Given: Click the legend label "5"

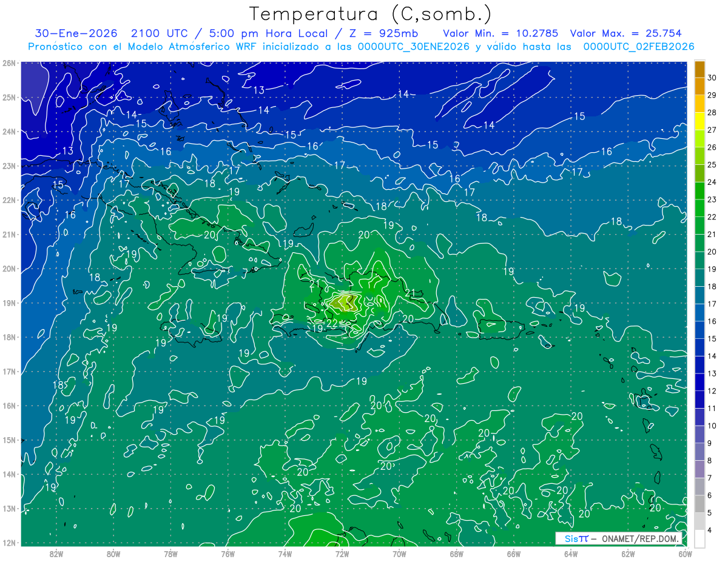Looking at the screenshot, I should [710, 513].
